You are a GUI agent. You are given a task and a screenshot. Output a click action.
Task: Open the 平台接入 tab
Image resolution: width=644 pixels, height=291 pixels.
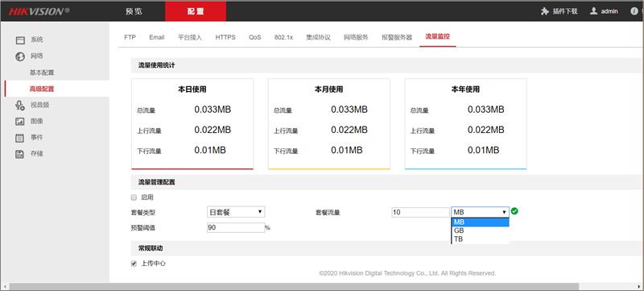[190, 37]
